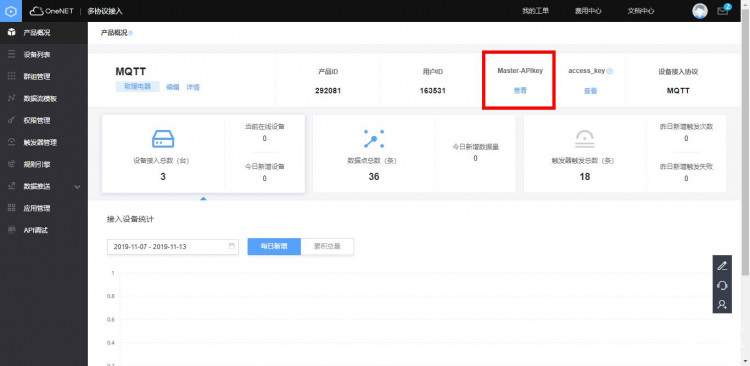The height and width of the screenshot is (366, 750).
Task: Click the user ID value 163531
Action: coord(433,90)
